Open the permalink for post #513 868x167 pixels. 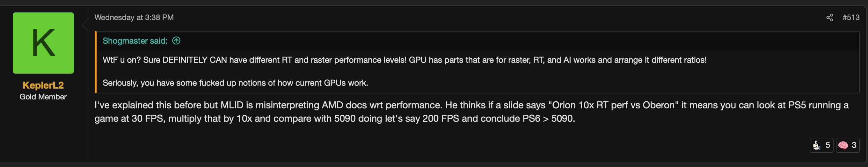click(851, 18)
